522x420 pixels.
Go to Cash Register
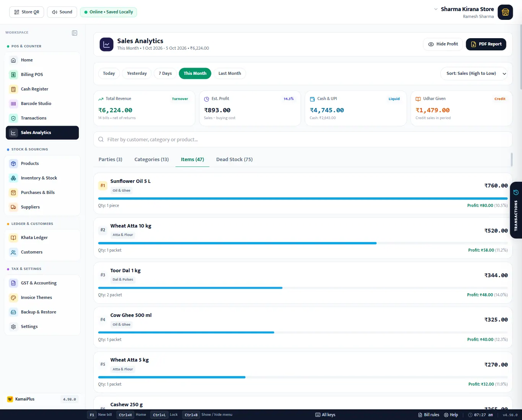pos(42,89)
